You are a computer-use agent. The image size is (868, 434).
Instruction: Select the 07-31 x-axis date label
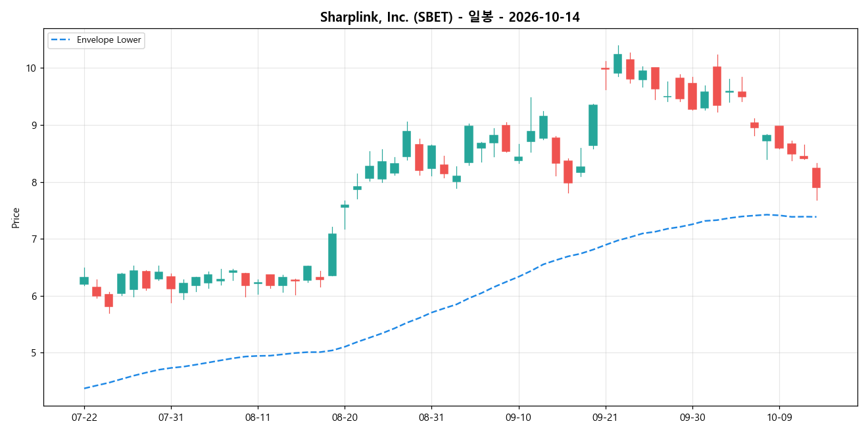click(x=171, y=418)
